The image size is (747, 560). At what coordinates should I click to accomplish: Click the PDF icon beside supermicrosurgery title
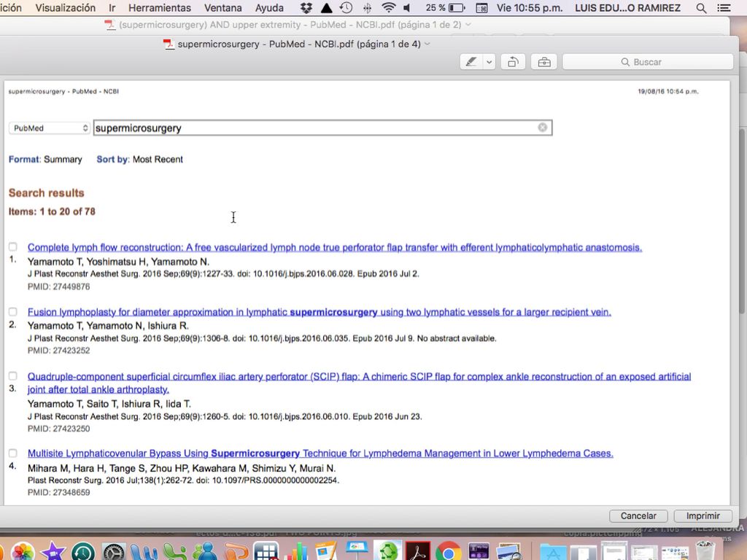point(169,44)
